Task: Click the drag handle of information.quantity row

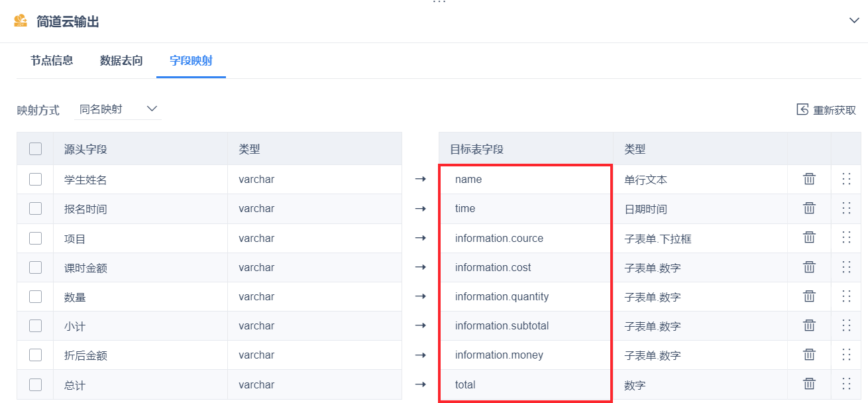Action: pyautogui.click(x=846, y=296)
